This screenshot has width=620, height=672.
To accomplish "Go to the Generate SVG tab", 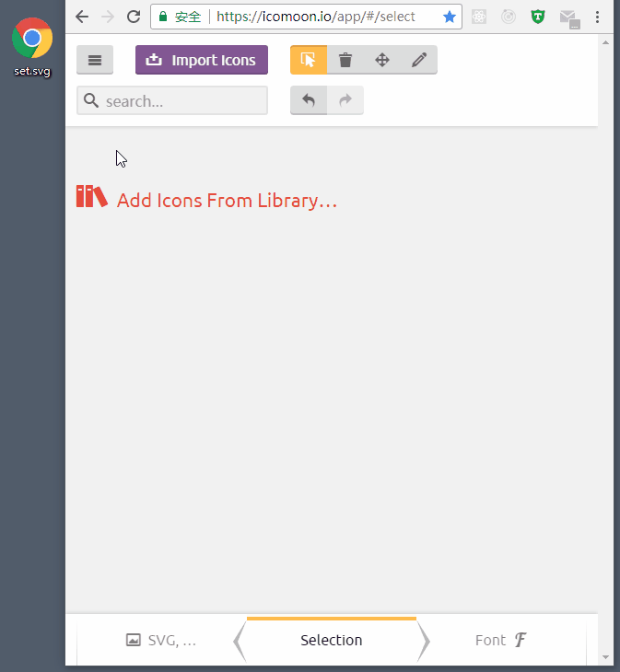I will pos(161,641).
